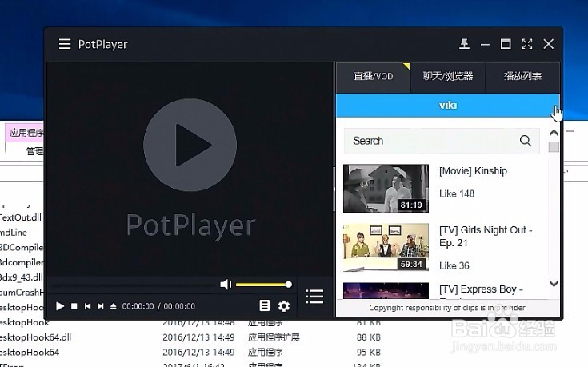The image size is (588, 367).
Task: Click the 88 KB size cell in Explorer
Action: [x=368, y=337]
